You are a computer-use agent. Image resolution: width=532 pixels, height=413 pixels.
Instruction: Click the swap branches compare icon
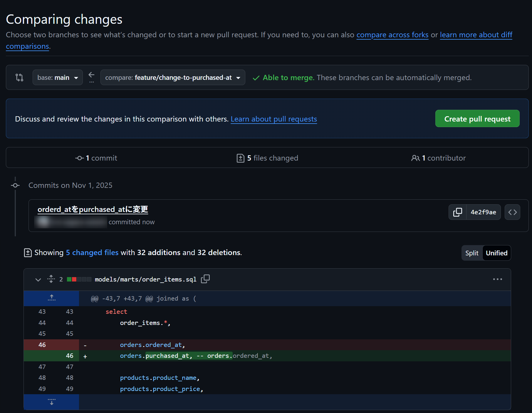(19, 77)
